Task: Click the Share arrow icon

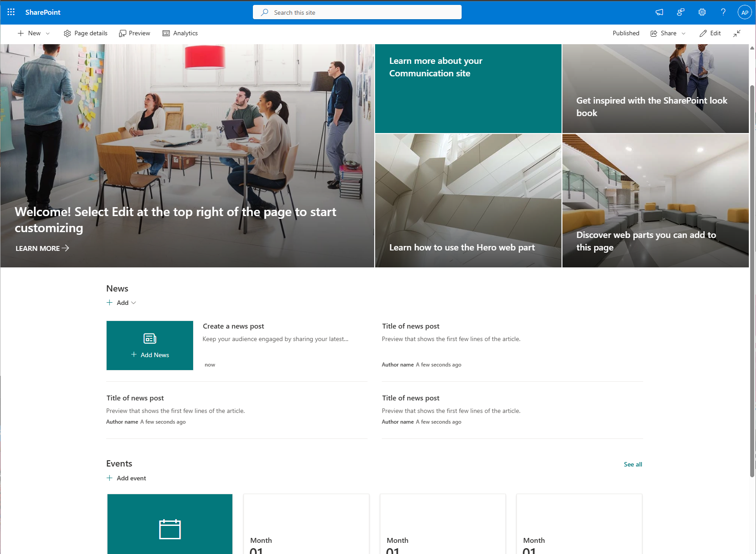Action: (x=654, y=33)
